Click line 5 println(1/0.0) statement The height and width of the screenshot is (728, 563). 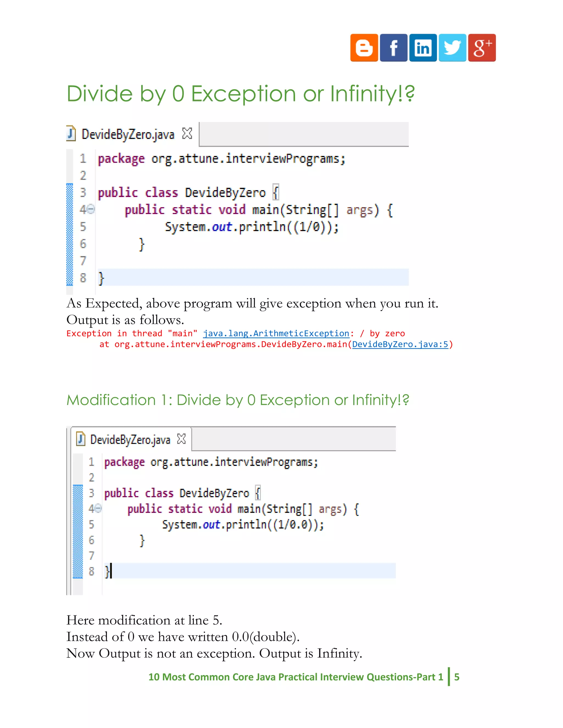click(243, 525)
